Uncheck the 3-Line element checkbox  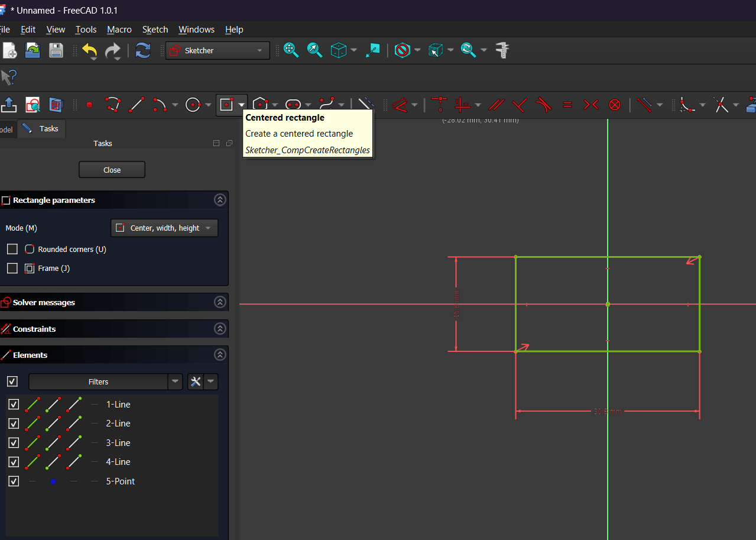click(14, 442)
